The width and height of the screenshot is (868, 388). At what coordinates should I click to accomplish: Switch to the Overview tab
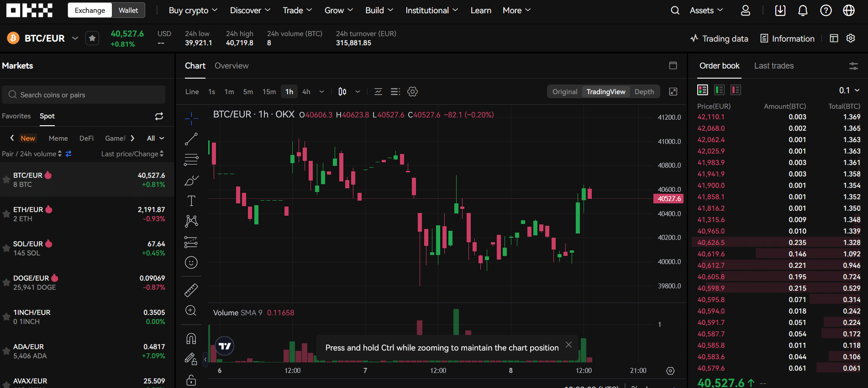point(231,66)
